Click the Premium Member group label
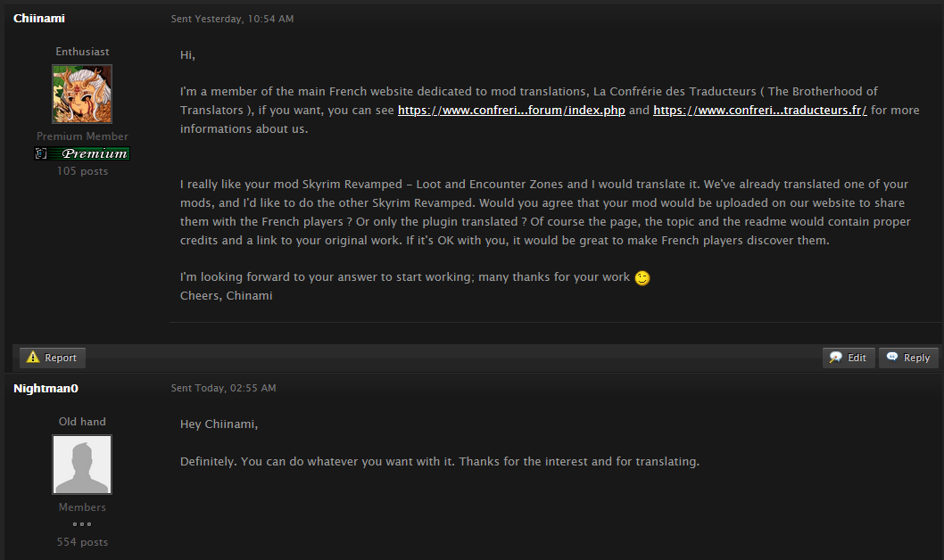 click(x=82, y=136)
